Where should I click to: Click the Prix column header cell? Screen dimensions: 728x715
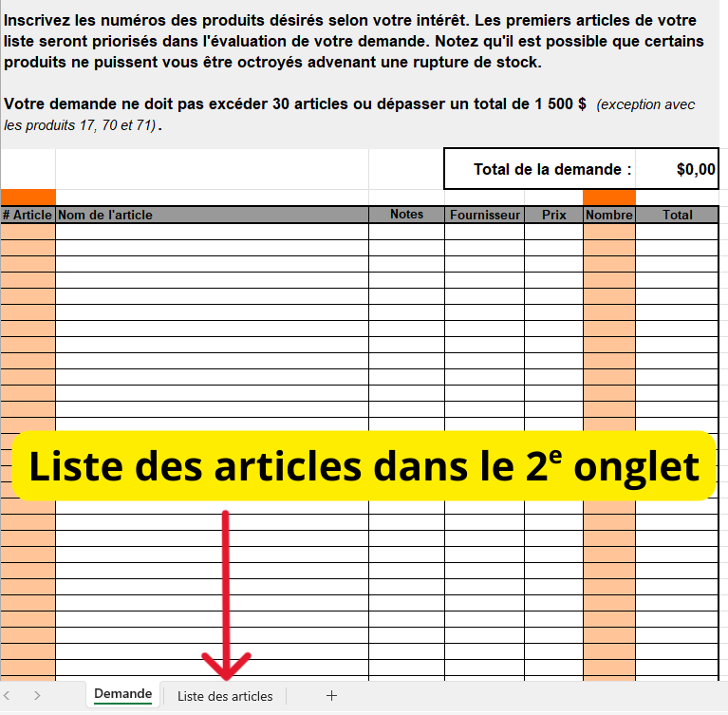pyautogui.click(x=553, y=215)
